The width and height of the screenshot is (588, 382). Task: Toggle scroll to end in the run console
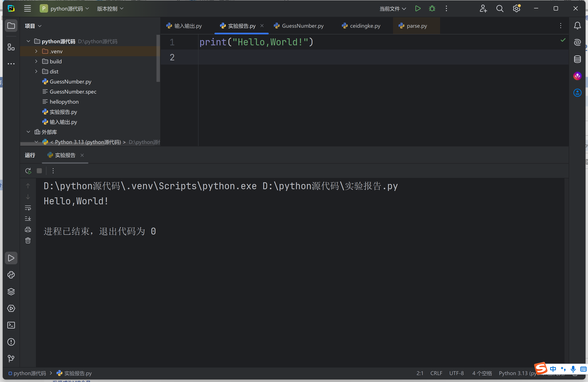(x=28, y=219)
